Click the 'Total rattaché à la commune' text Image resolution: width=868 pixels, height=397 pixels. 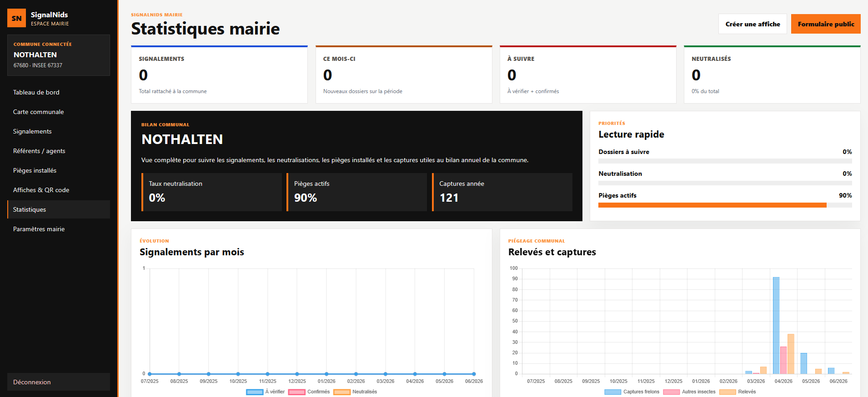(173, 91)
